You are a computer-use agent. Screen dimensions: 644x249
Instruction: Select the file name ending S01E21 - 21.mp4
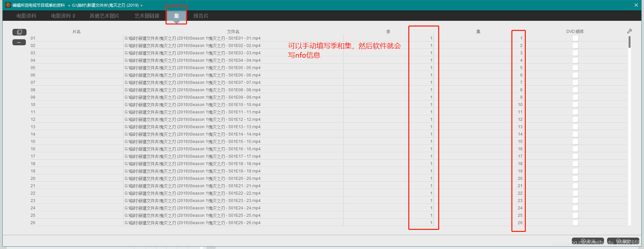[x=233, y=186]
